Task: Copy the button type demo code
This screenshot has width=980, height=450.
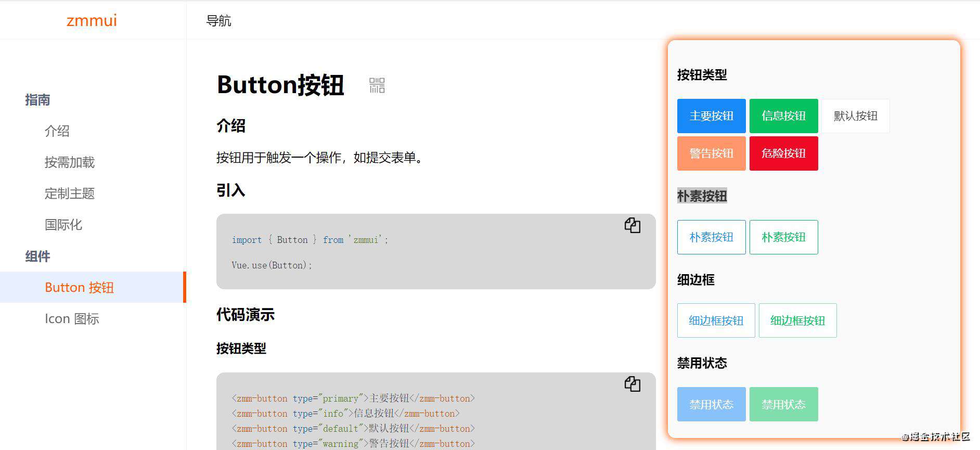Action: pyautogui.click(x=632, y=384)
